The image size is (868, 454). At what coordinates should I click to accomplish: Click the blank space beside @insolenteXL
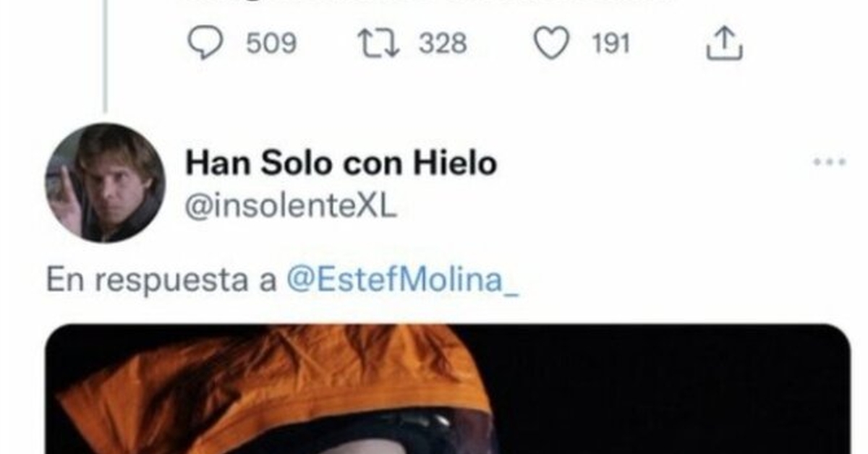click(600, 207)
